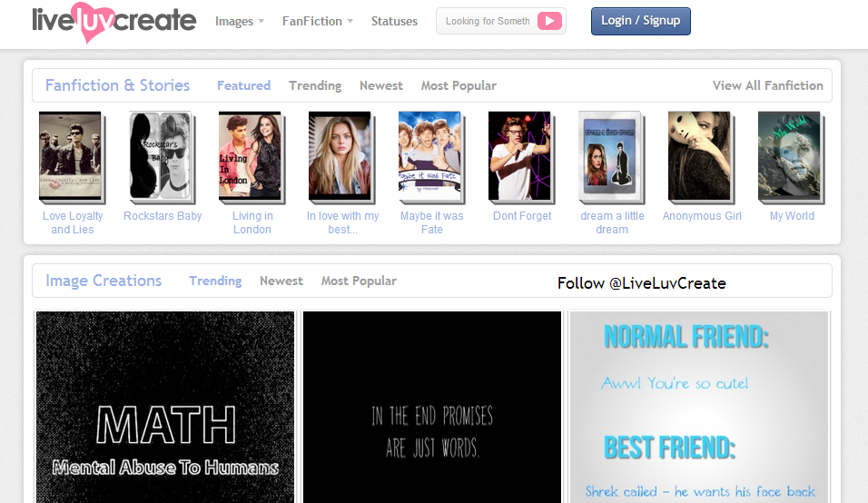Click the Image Creations heading

click(104, 281)
